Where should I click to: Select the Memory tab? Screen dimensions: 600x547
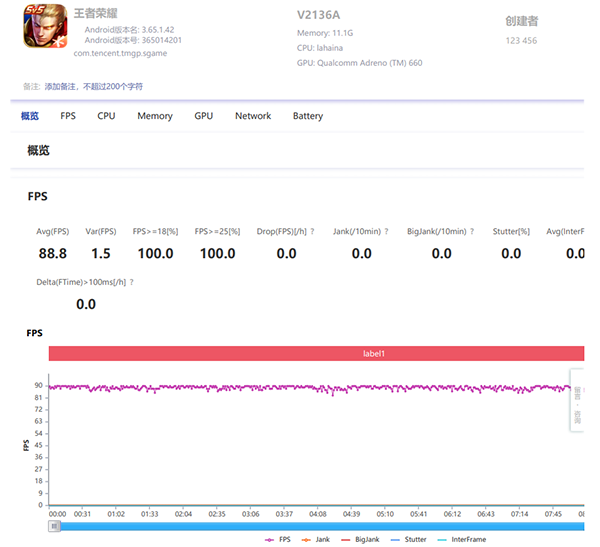coord(155,116)
